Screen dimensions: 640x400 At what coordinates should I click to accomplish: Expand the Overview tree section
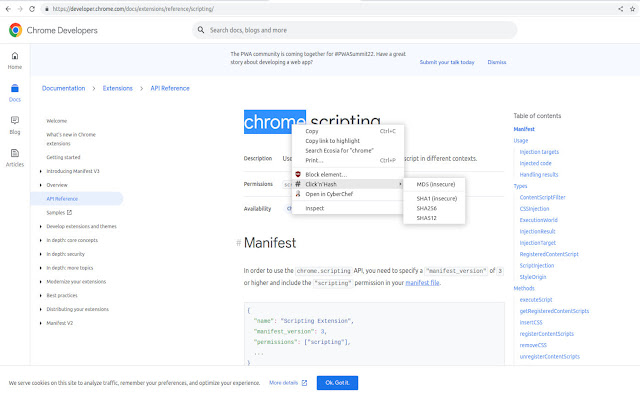point(40,185)
